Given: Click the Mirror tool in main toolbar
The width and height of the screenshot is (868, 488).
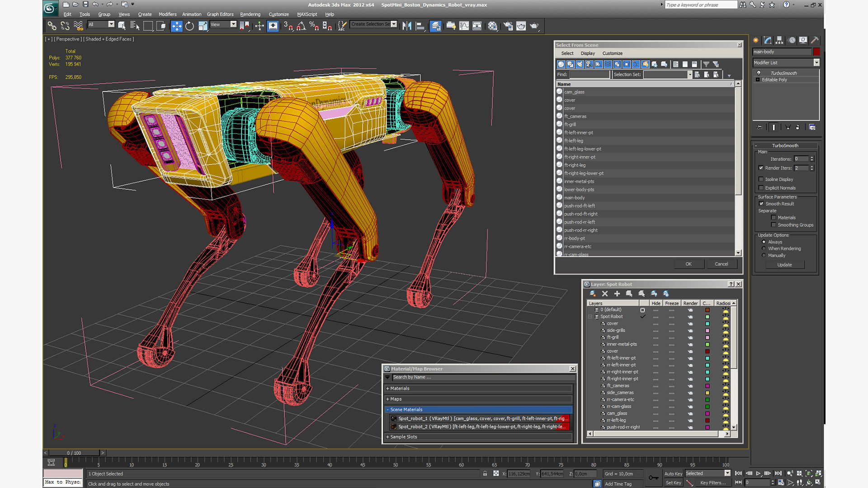Looking at the screenshot, I should click(x=407, y=26).
